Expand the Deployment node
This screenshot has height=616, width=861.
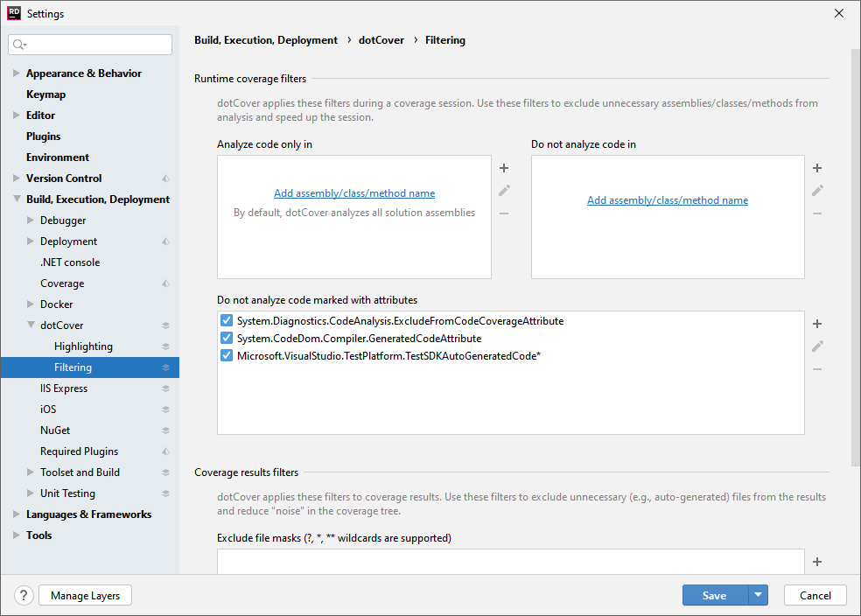point(31,241)
